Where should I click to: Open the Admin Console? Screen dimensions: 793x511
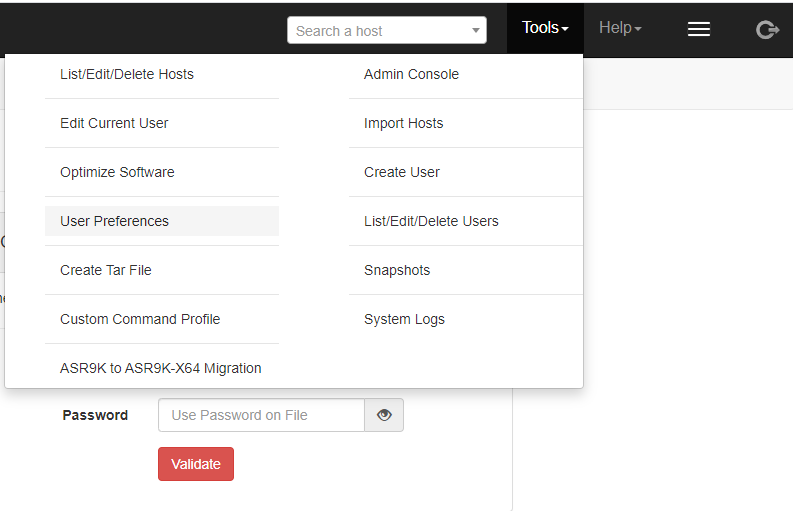click(411, 74)
